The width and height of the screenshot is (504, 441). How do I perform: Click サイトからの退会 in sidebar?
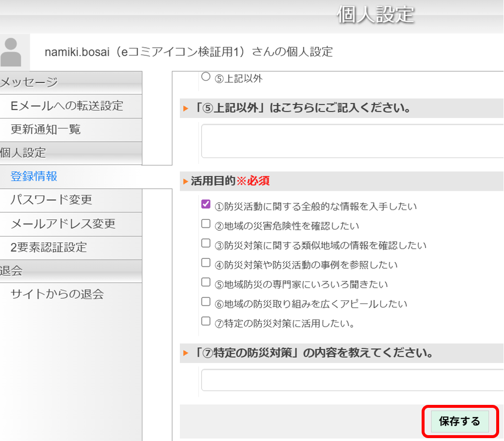coord(57,294)
